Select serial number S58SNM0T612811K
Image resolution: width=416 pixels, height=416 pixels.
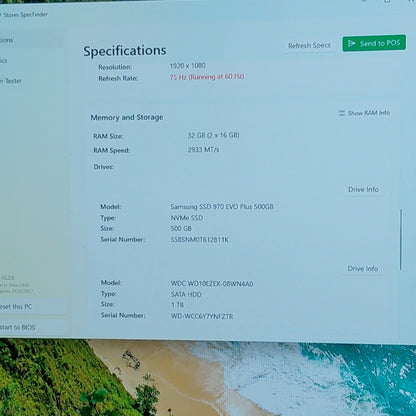pos(200,240)
